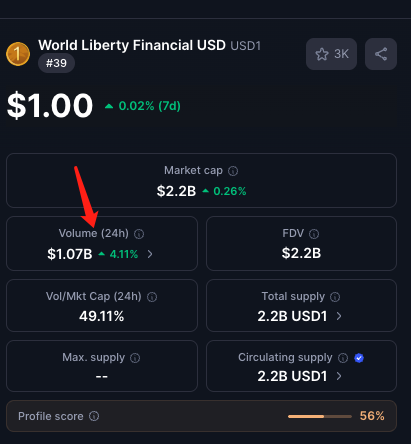Click the blue verified checkmark badge
Image resolution: width=411 pixels, height=444 pixels.
coord(359,358)
